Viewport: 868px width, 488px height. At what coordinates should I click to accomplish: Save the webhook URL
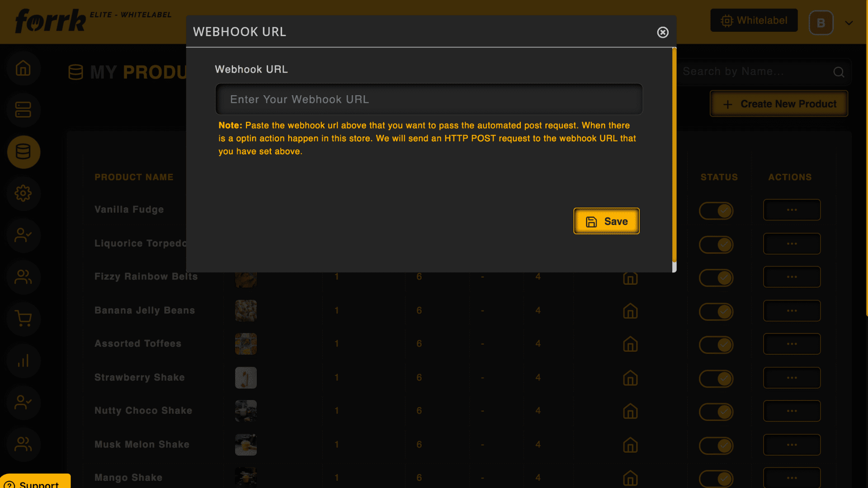coord(606,221)
